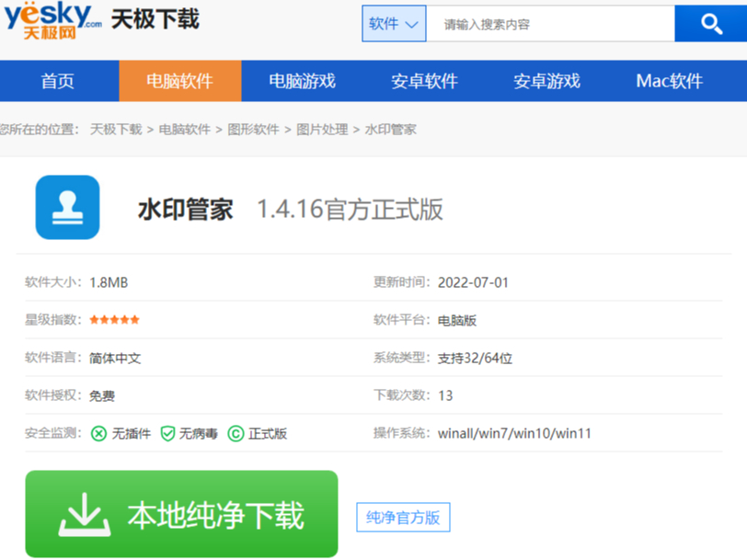Click the download count 13
This screenshot has width=747, height=560.
[445, 395]
